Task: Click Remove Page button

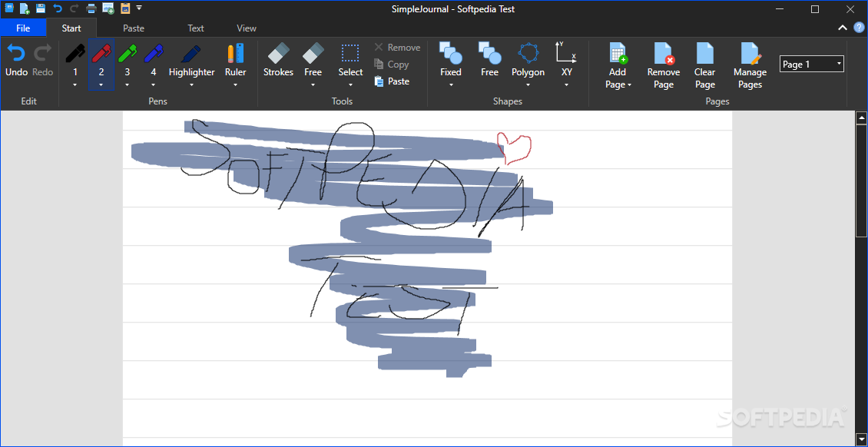Action: coord(663,65)
